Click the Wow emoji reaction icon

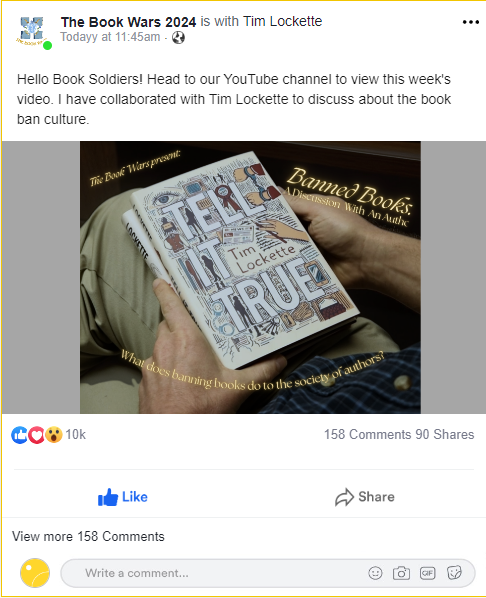coord(54,435)
